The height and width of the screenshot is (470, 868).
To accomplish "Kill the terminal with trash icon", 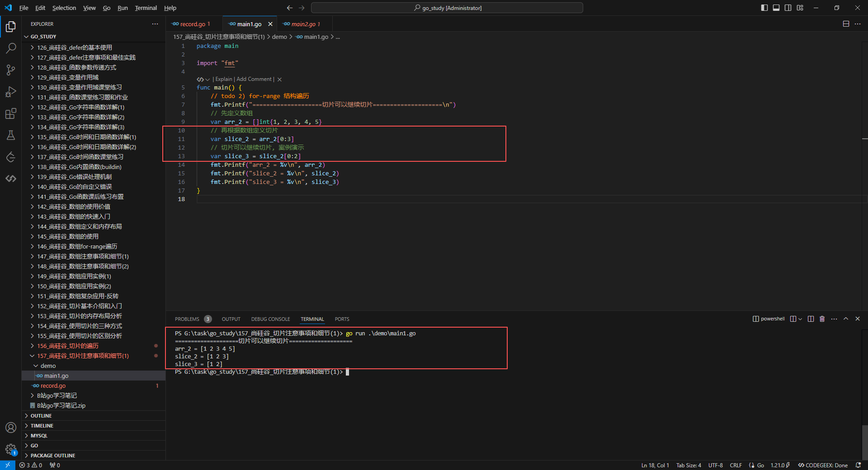I will [x=822, y=319].
